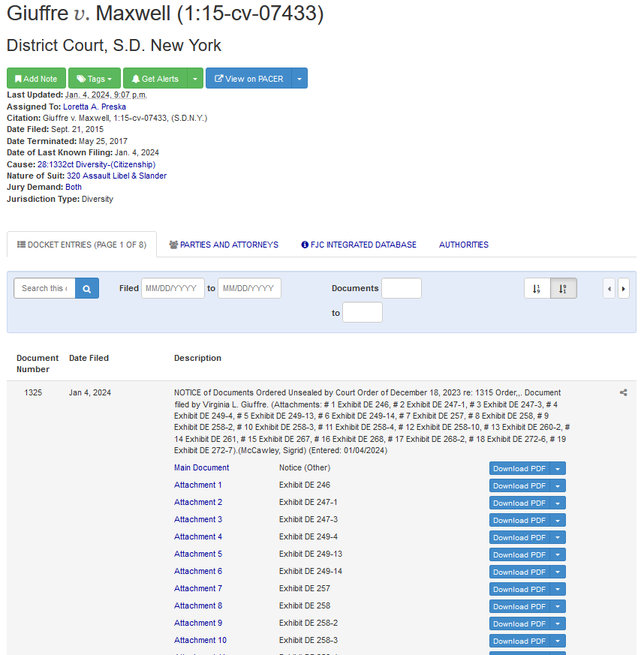Open the Main Document link
Image resolution: width=644 pixels, height=655 pixels.
tap(201, 467)
